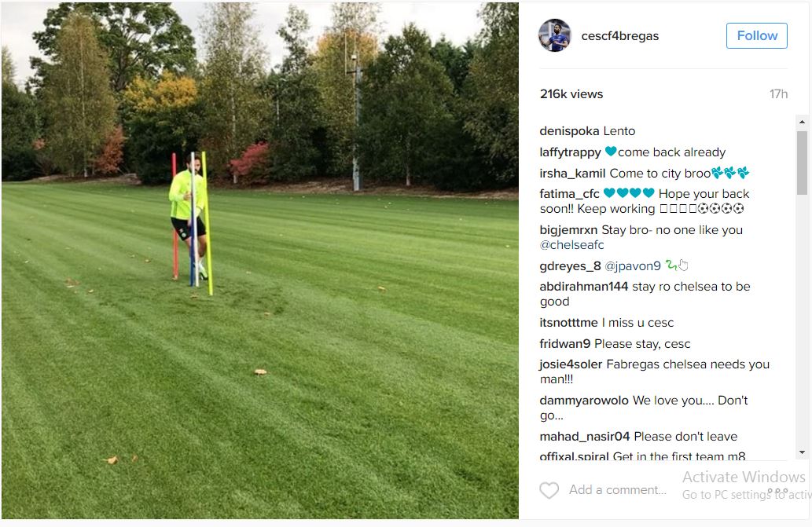The width and height of the screenshot is (812, 527).
Task: Click the comments scrollbar thumb
Action: pos(802,163)
